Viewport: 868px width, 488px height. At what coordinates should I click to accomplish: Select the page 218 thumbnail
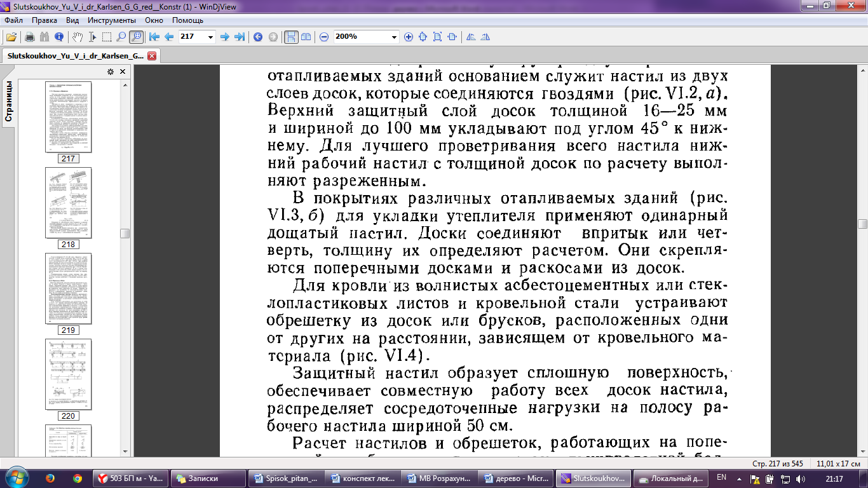point(67,203)
